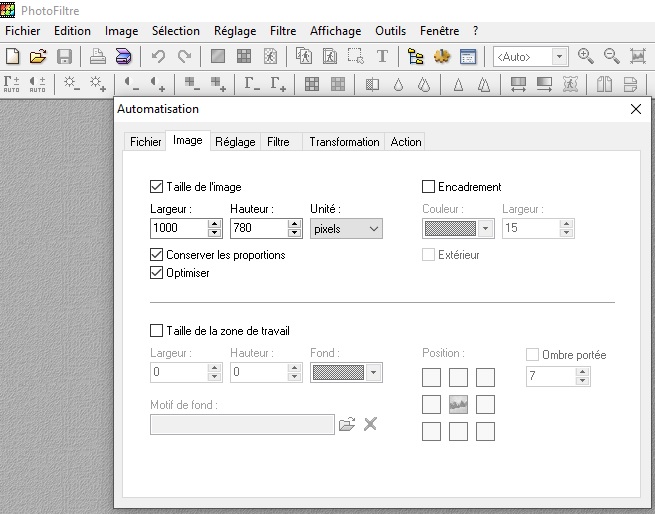Switch to the Action tab
This screenshot has width=655, height=514.
pyautogui.click(x=406, y=142)
